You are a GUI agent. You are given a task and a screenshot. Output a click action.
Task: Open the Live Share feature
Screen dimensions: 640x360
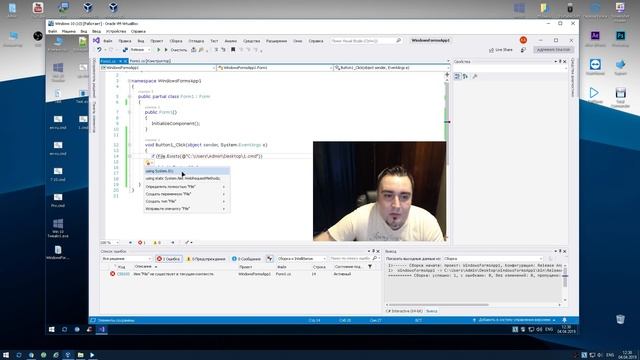pos(501,50)
